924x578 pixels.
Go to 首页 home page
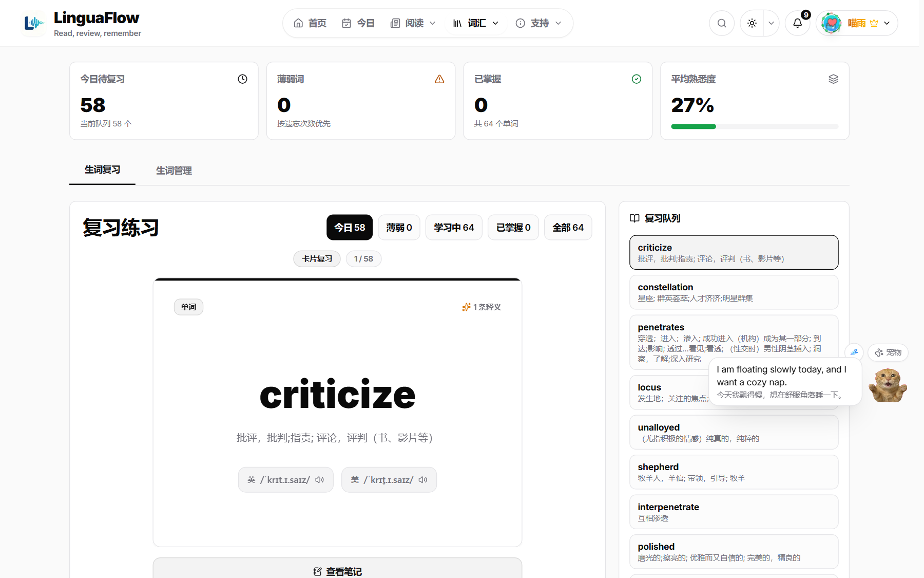[x=310, y=23]
